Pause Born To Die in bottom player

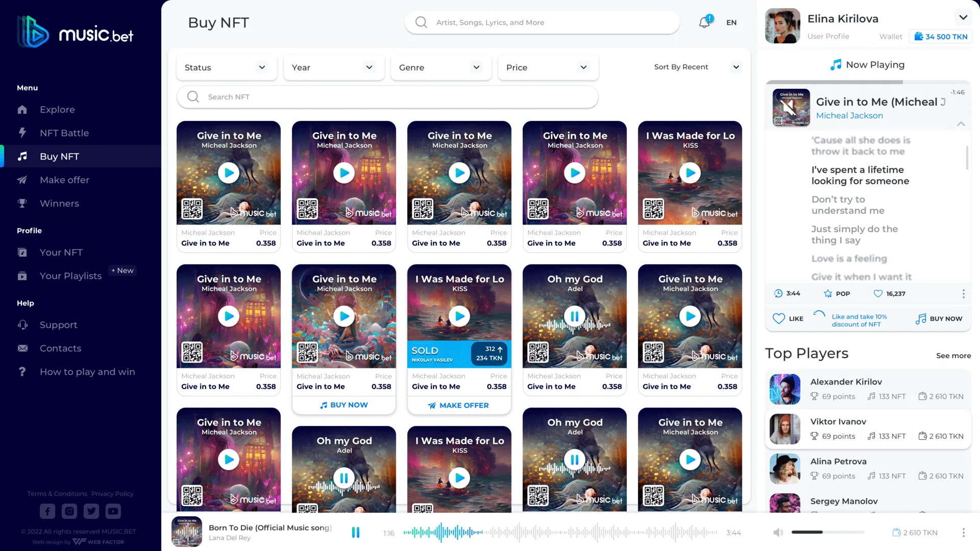click(x=356, y=533)
